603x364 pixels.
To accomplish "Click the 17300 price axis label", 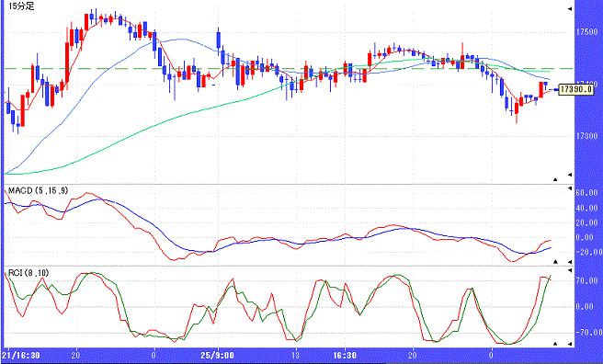I will 586,136.
